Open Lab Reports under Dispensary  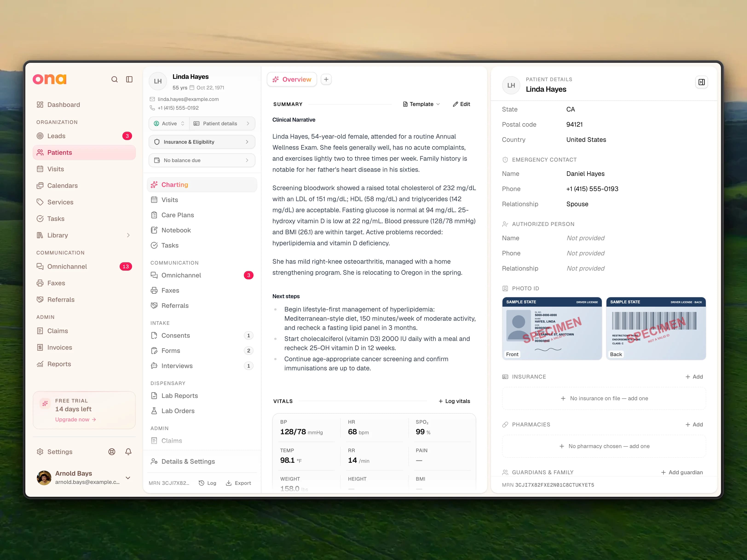click(x=202, y=396)
